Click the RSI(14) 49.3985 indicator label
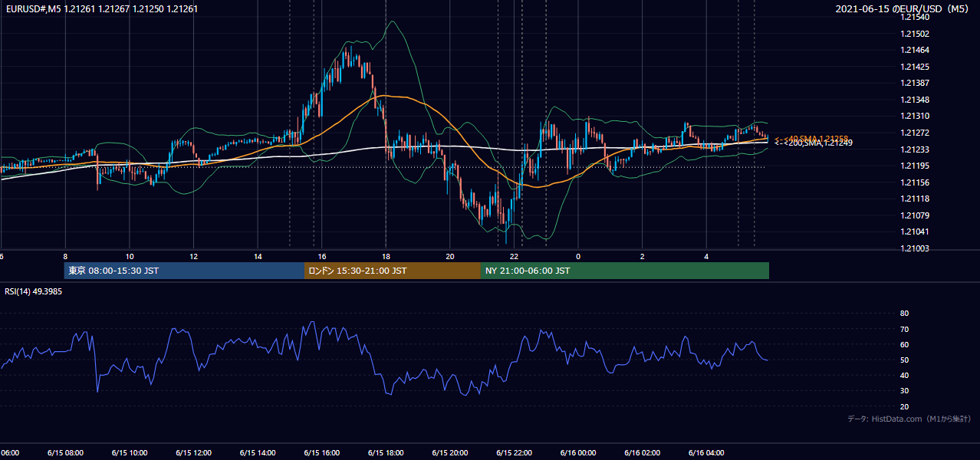The height and width of the screenshot is (460, 980). click(x=33, y=291)
